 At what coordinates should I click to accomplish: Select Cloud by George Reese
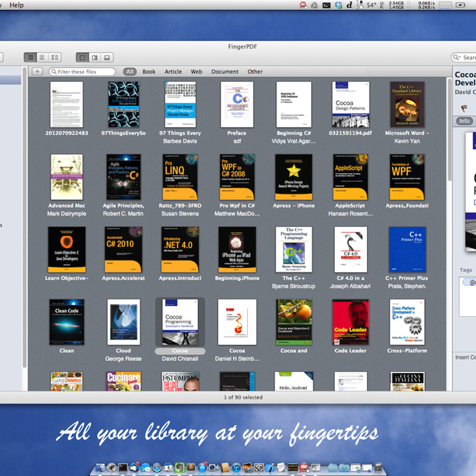(x=123, y=322)
